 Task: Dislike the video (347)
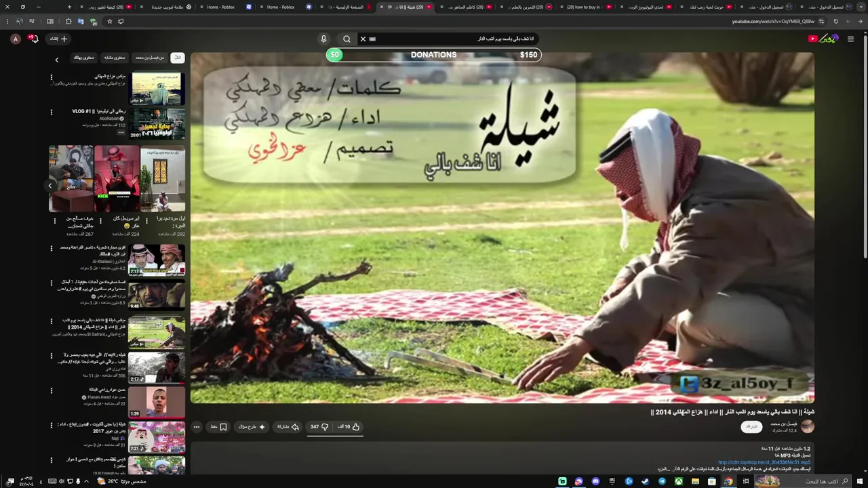point(319,427)
